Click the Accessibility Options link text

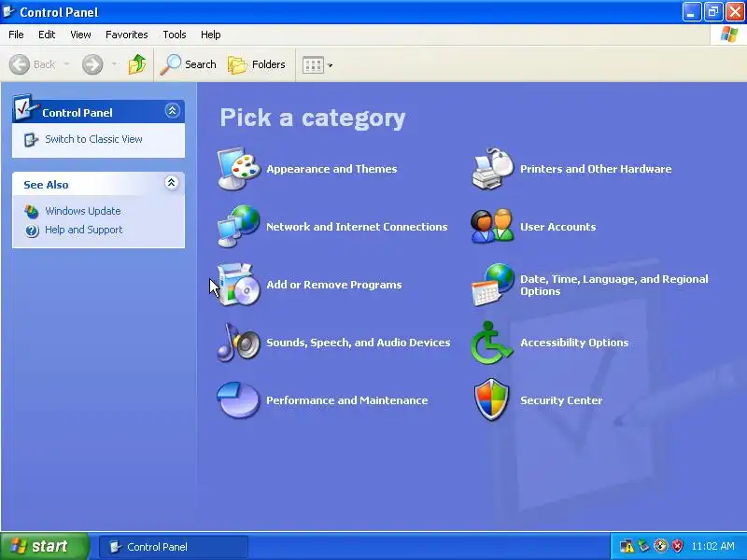(574, 343)
